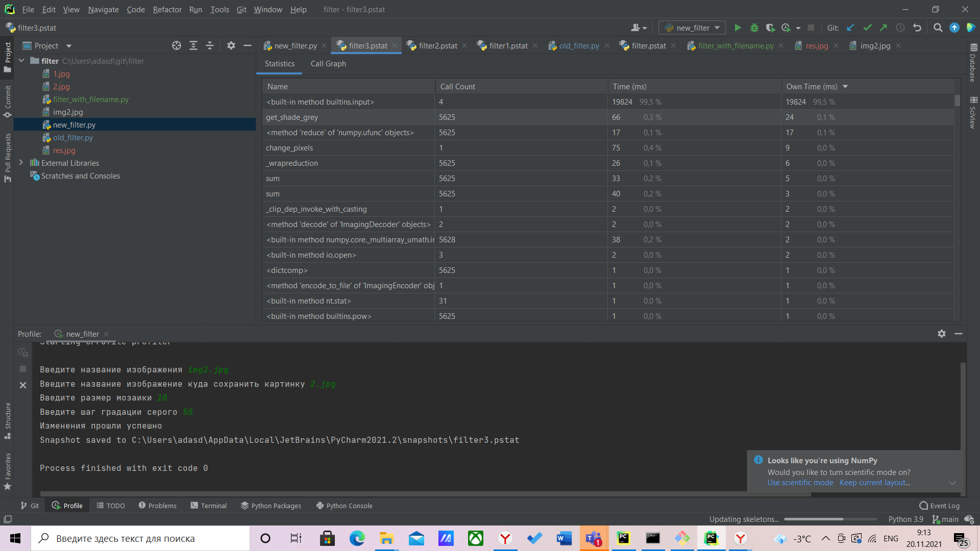The width and height of the screenshot is (980, 551).
Task: Click Select Opened File target icon
Action: click(x=177, y=46)
